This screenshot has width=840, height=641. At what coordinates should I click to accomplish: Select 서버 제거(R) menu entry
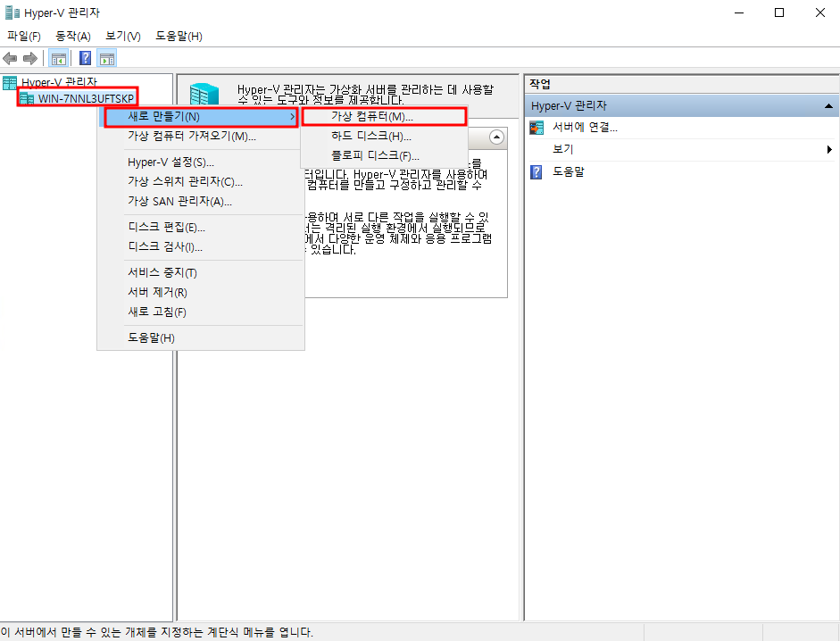[201, 293]
